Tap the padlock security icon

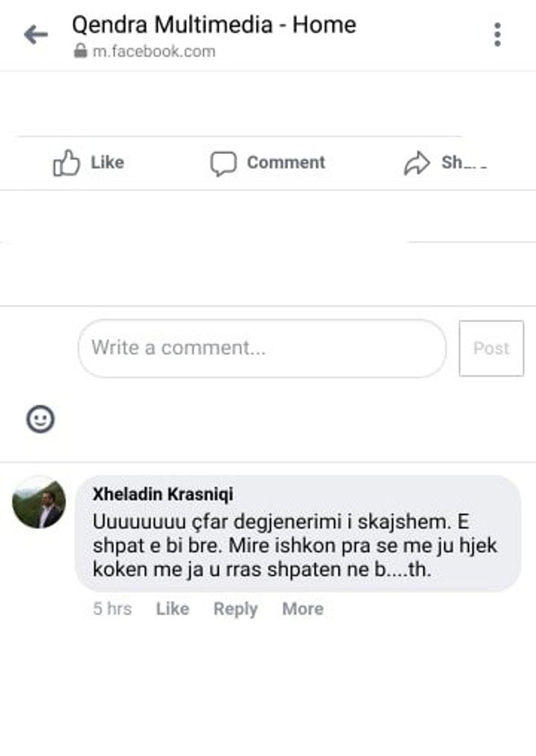(x=80, y=51)
